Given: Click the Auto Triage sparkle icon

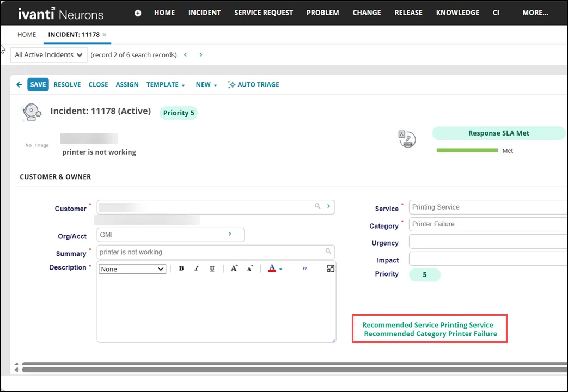Looking at the screenshot, I should tap(231, 85).
